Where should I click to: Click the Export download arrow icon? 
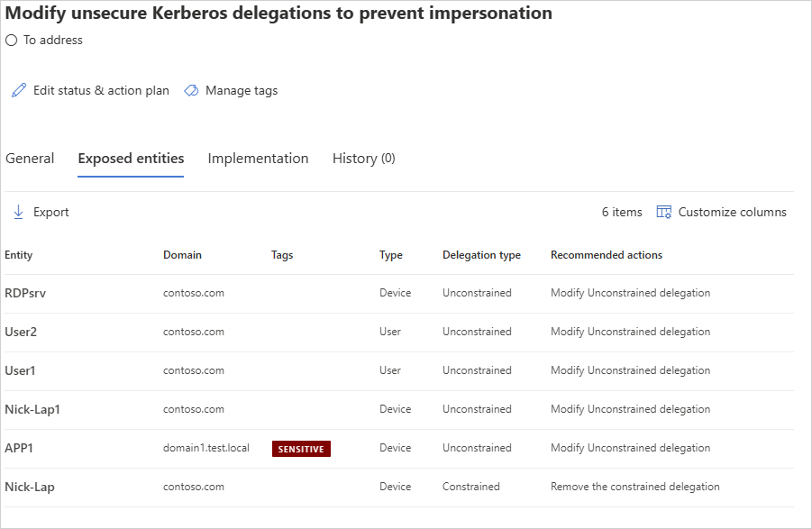tap(19, 212)
